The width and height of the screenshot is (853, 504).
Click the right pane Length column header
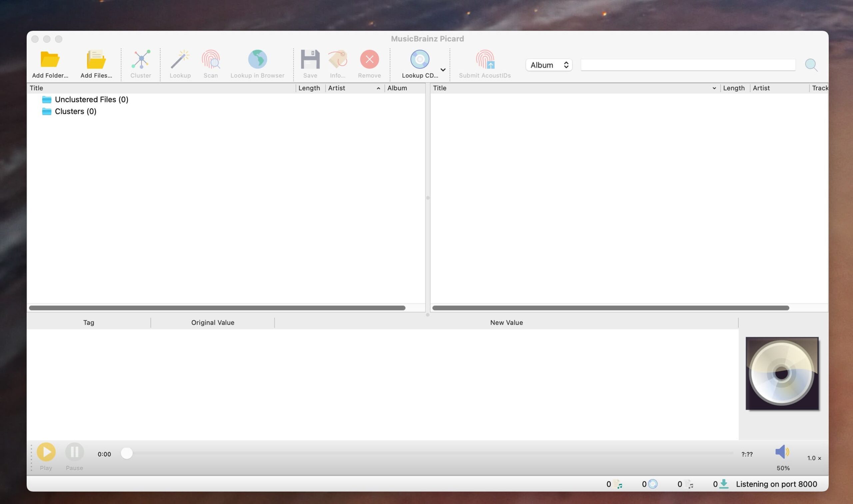tap(735, 88)
